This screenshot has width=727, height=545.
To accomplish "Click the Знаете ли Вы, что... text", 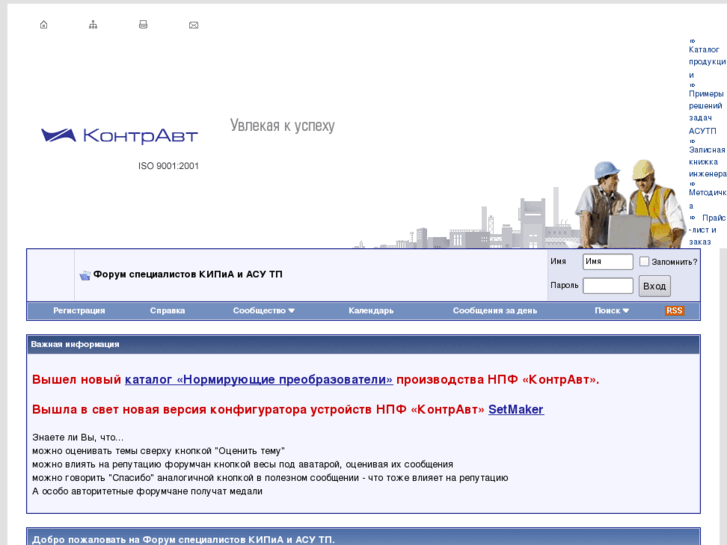I will click(78, 437).
